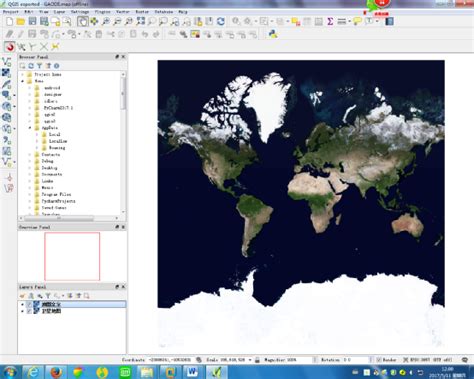Click the Refresh map icon

point(221,22)
